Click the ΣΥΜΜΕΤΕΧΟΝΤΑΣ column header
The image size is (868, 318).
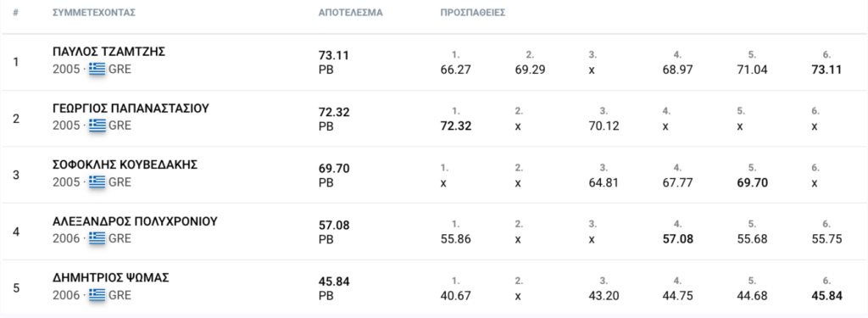94,12
